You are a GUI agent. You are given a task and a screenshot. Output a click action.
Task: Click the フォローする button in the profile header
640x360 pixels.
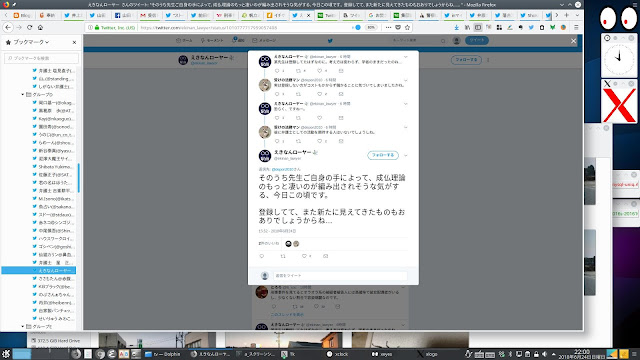(466, 60)
